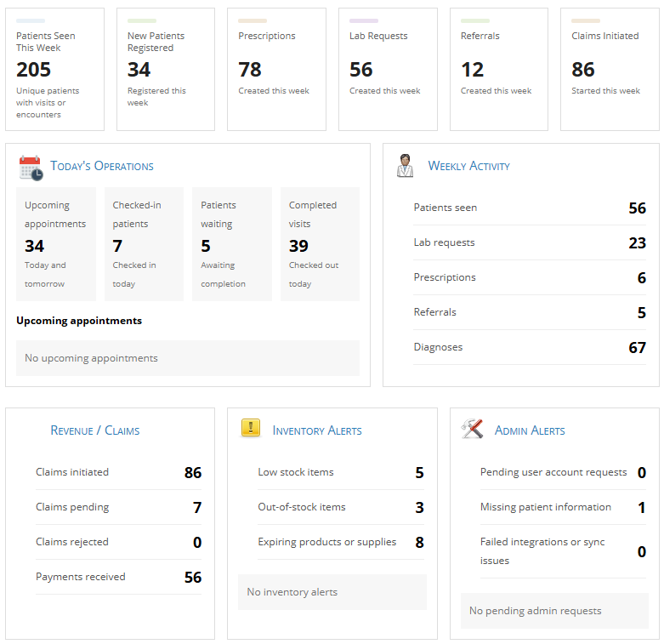Click the tan bar on Prescriptions card
This screenshot has height=644, width=664.
point(253,20)
